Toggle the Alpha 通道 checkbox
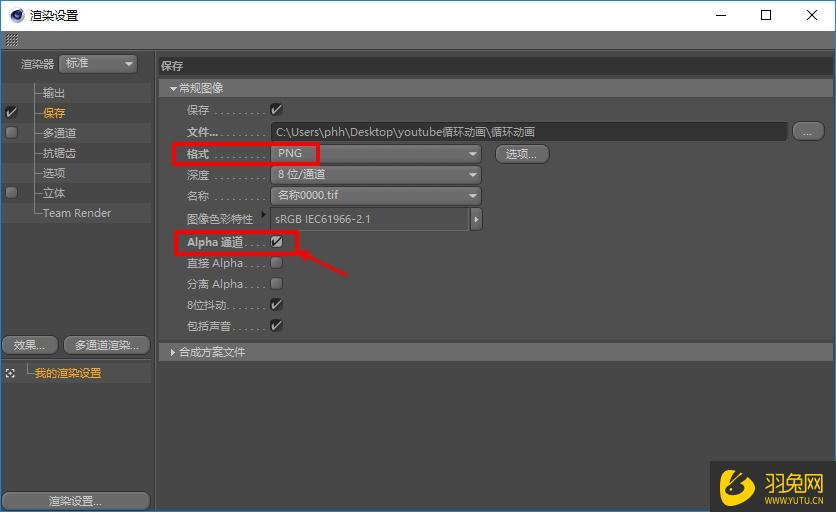836x512 pixels. (x=276, y=242)
